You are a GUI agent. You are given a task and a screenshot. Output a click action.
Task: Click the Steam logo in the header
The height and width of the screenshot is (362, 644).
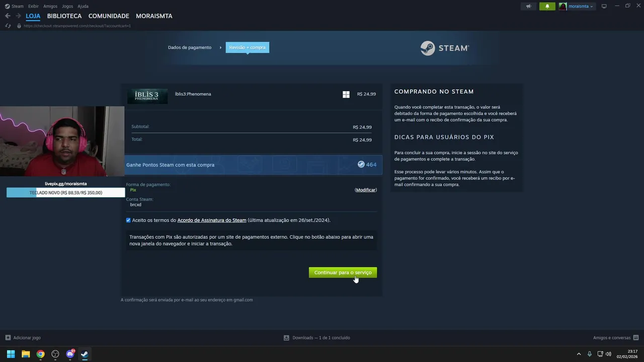pos(445,48)
